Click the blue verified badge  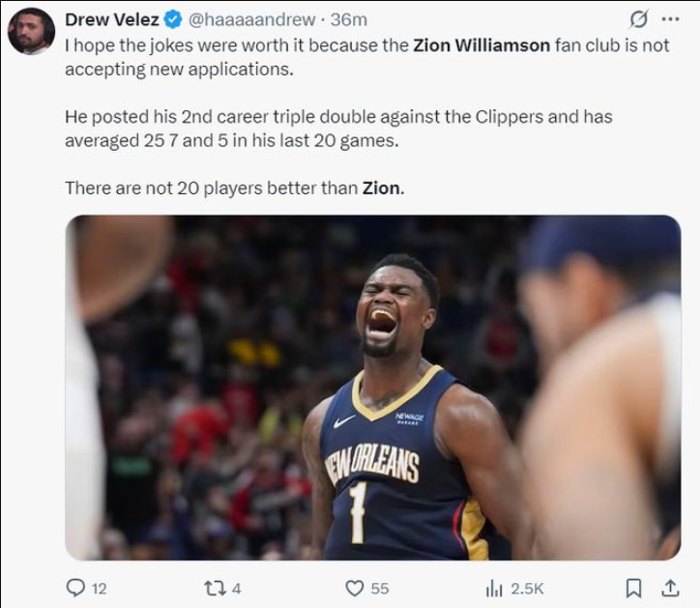(173, 19)
